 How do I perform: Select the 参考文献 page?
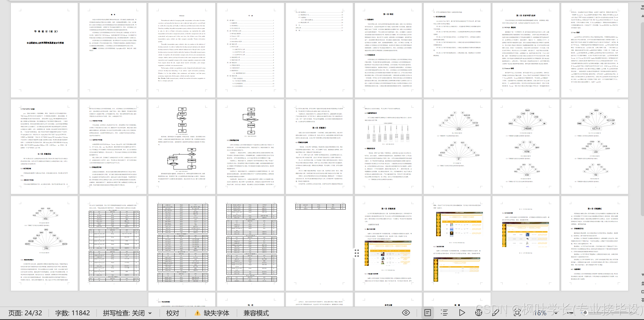[388, 299]
